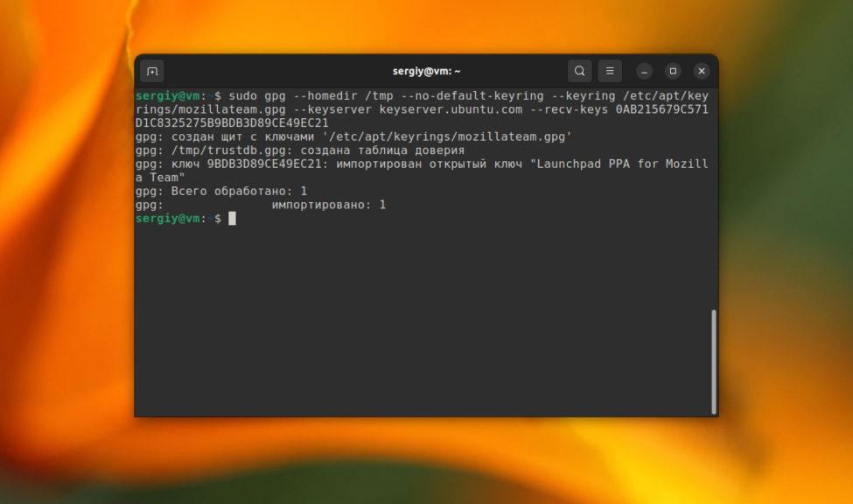Click the terminal vertical scrollbar thumb

point(714,362)
